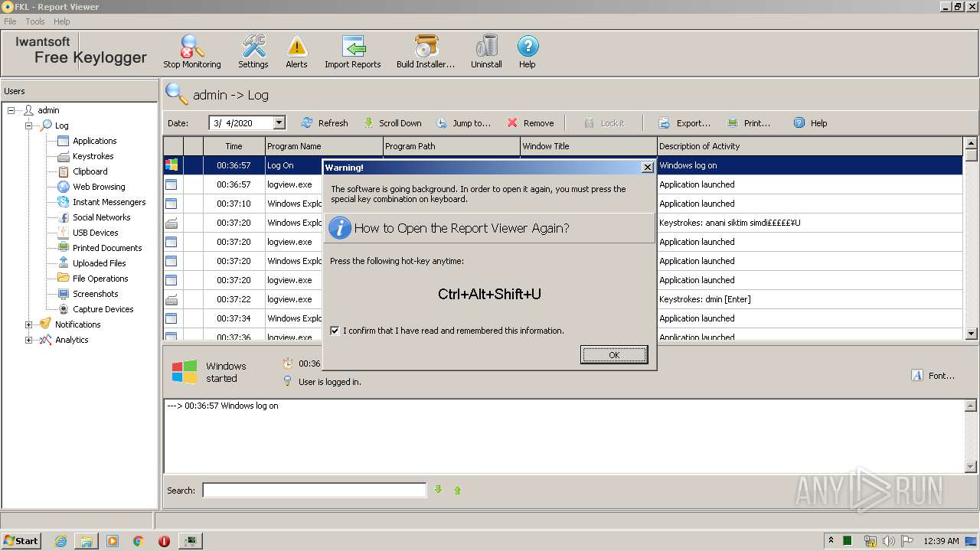This screenshot has height=551, width=980.
Task: Select File Operations in the tree
Action: click(100, 279)
